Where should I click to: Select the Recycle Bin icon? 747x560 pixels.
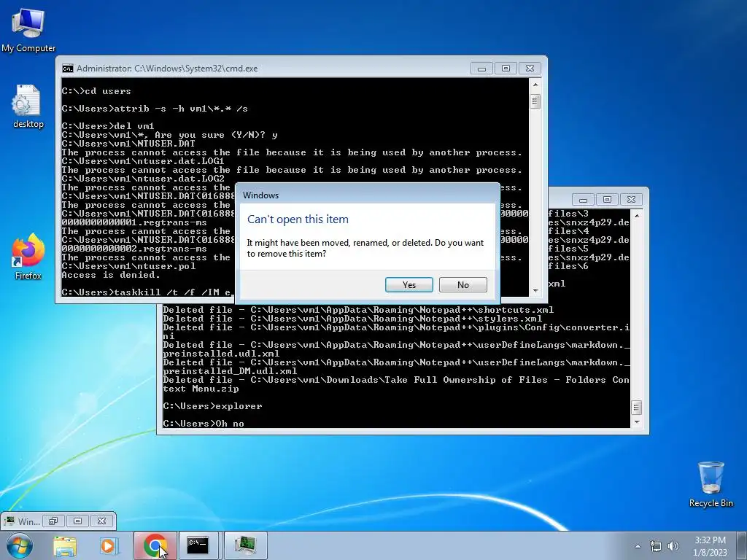pyautogui.click(x=711, y=484)
